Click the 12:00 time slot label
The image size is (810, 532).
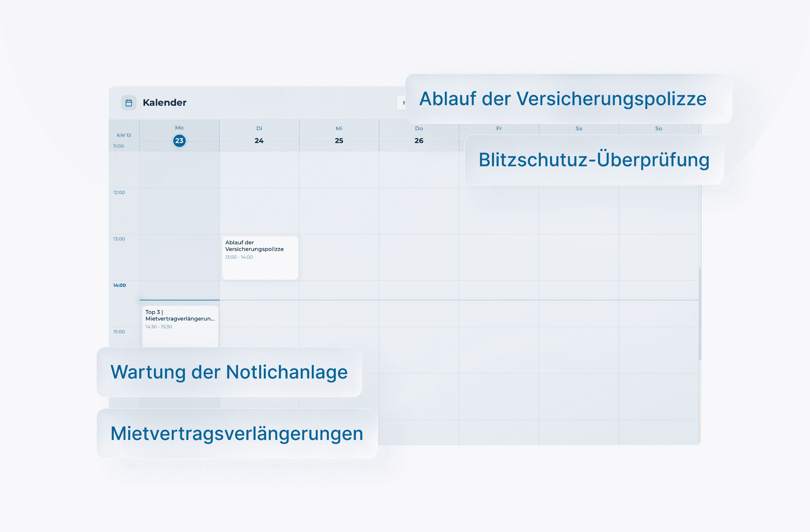119,193
